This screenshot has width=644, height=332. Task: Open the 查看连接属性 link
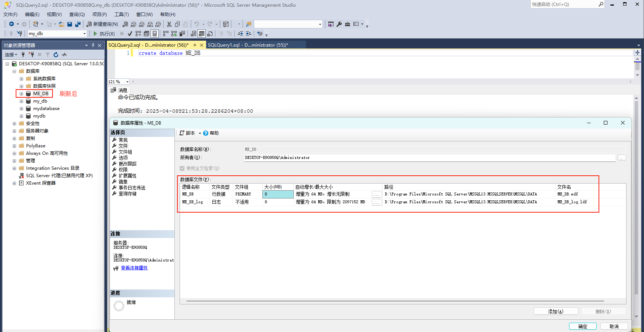(x=134, y=268)
